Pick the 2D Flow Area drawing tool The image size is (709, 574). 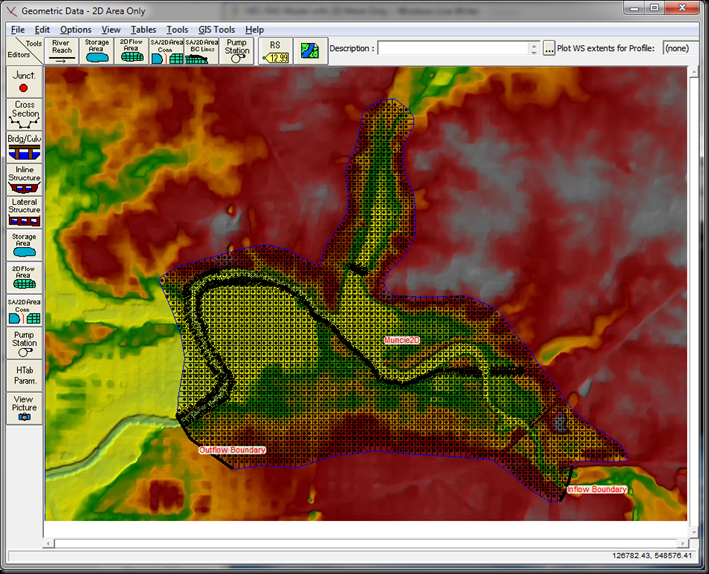pyautogui.click(x=131, y=51)
